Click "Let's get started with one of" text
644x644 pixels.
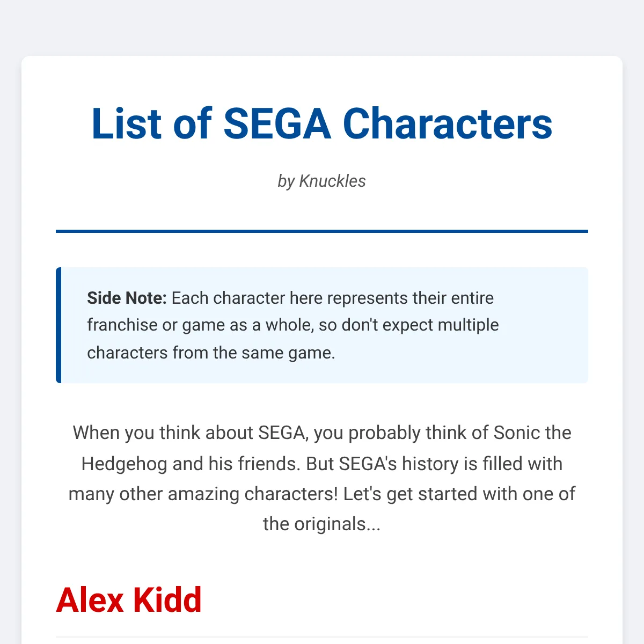pyautogui.click(x=459, y=493)
